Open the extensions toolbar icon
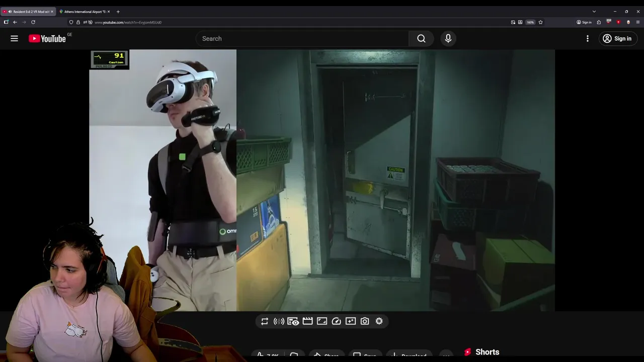The image size is (644, 362). 599,22
